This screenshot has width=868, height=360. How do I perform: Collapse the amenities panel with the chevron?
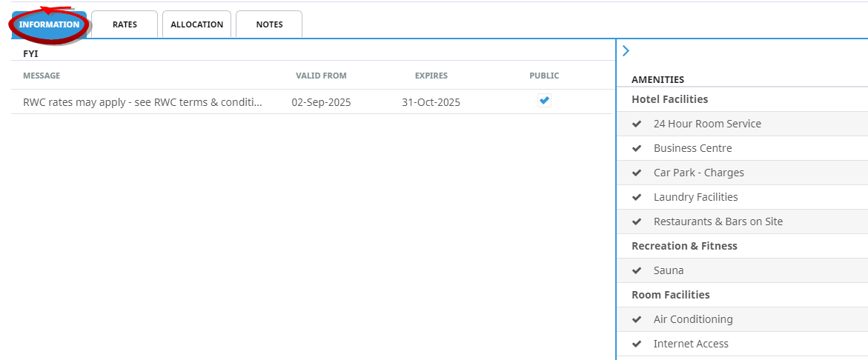pyautogui.click(x=626, y=51)
